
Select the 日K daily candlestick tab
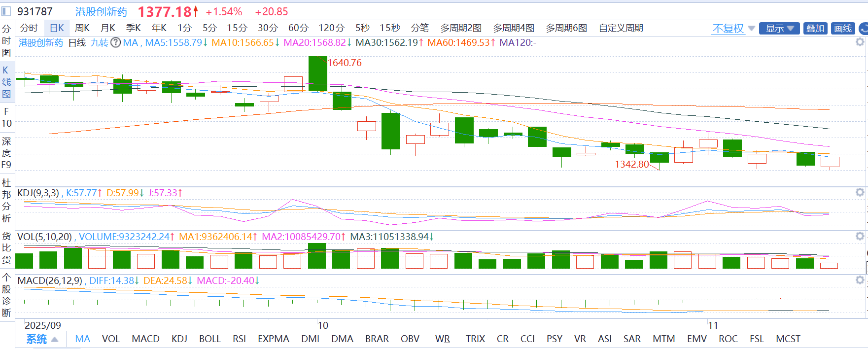tap(57, 28)
